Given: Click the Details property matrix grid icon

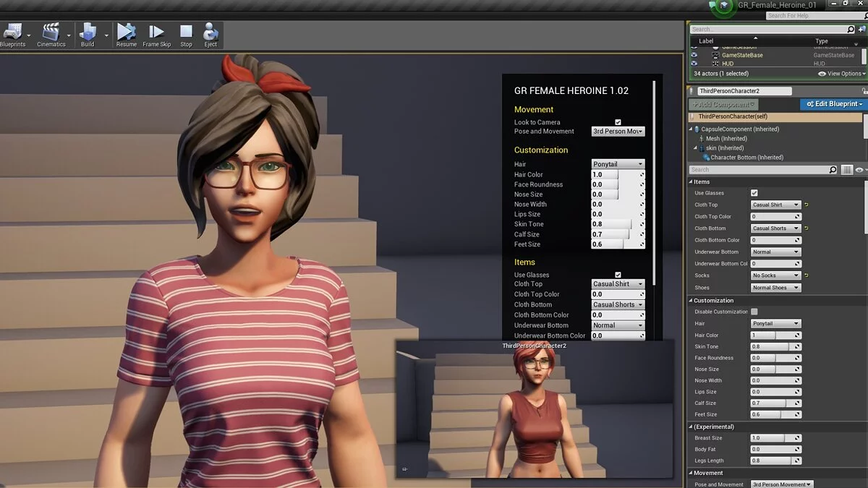Looking at the screenshot, I should (x=847, y=170).
